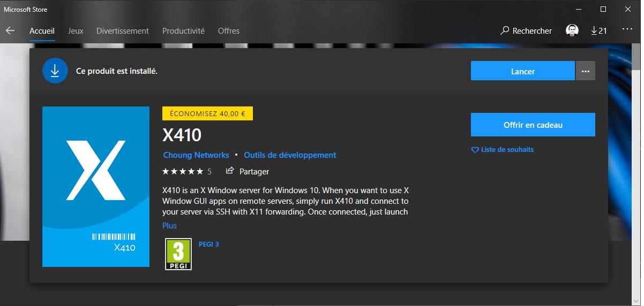The width and height of the screenshot is (644, 306).
Task: Click the installed product download icon
Action: pyautogui.click(x=55, y=71)
